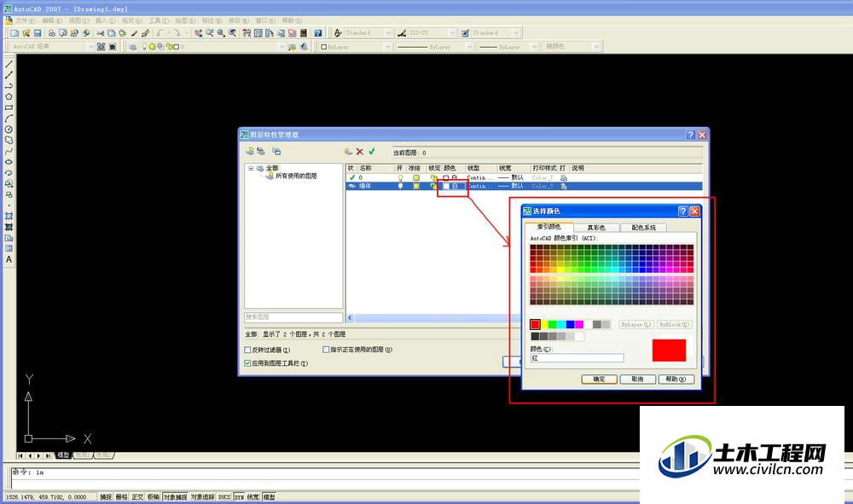Select the Hatch draw tool
This screenshot has width=853, height=504.
point(9,217)
